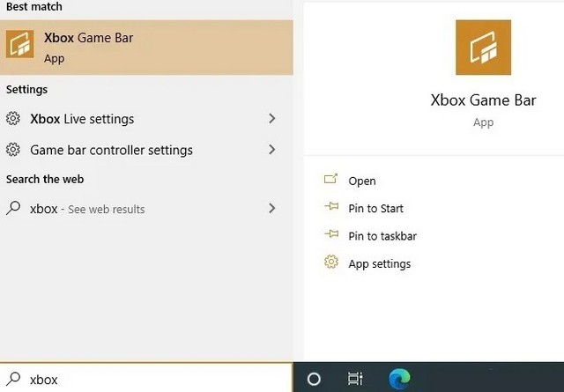The width and height of the screenshot is (564, 392).
Task: Choose Open in the app actions list
Action: tap(362, 181)
